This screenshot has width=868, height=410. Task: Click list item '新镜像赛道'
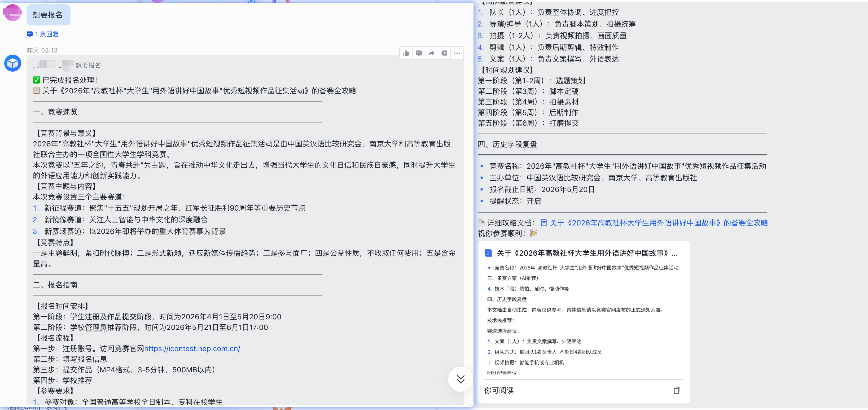pyautogui.click(x=120, y=220)
